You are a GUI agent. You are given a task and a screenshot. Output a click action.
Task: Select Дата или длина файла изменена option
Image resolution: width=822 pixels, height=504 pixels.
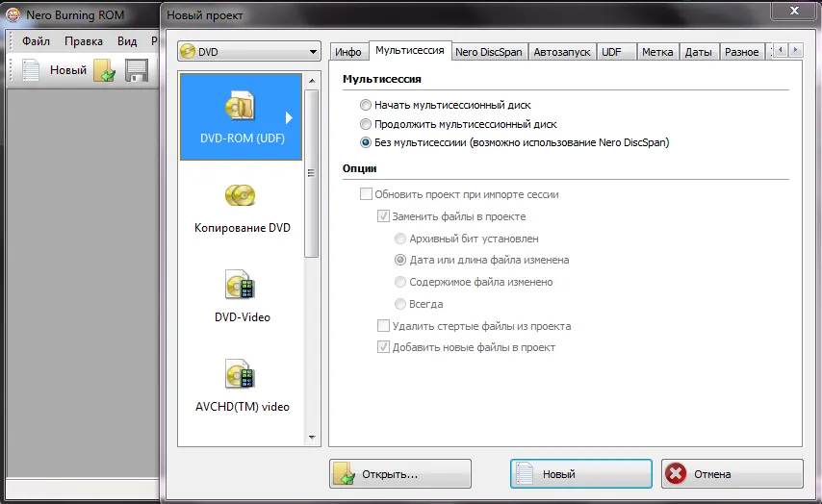(400, 260)
